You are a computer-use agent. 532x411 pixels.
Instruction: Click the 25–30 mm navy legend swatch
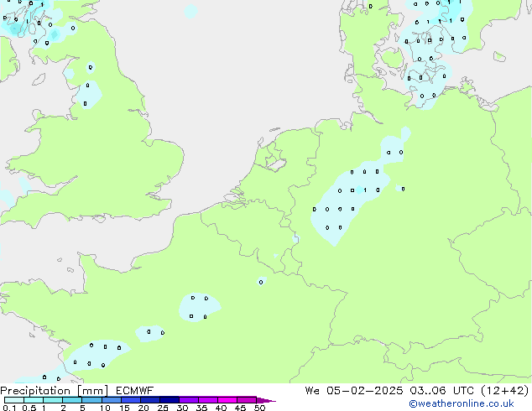point(170,400)
